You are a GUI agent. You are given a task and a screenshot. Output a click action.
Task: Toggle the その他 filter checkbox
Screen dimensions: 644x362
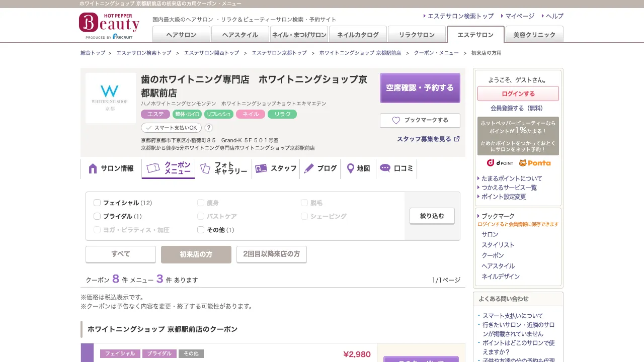[201, 230]
